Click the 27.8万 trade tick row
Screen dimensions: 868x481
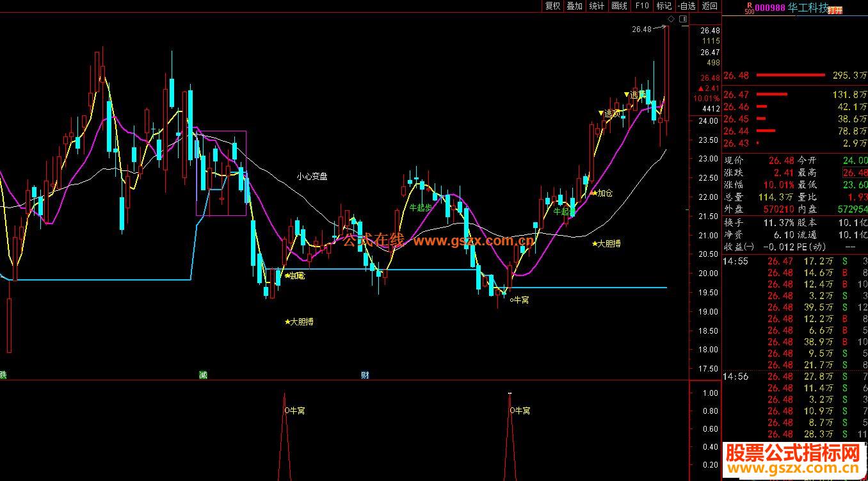pyautogui.click(x=794, y=377)
